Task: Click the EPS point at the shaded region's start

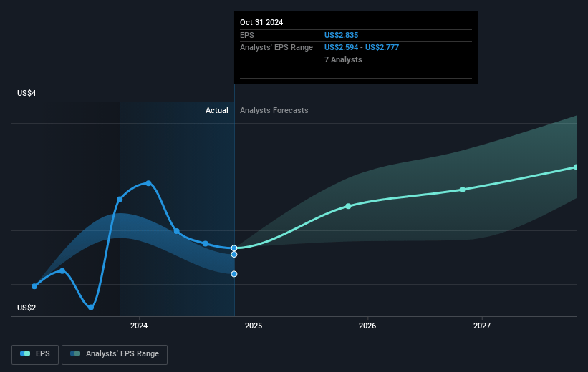Action: (x=120, y=200)
